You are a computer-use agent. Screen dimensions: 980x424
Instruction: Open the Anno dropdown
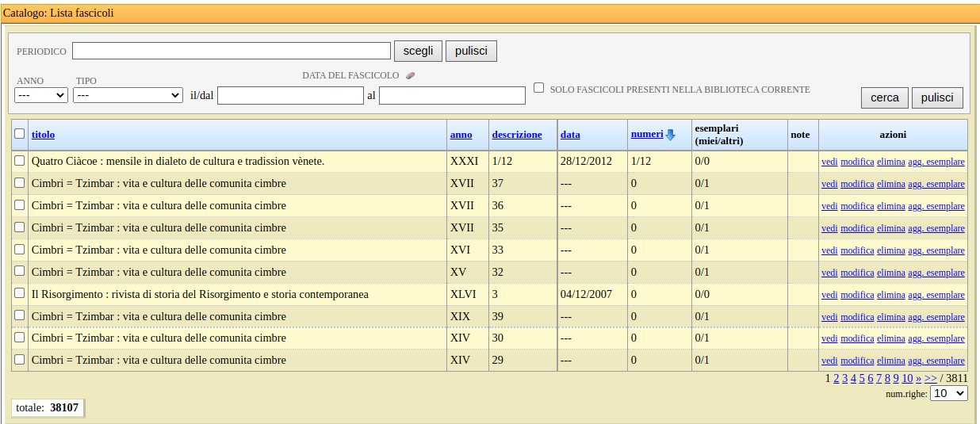coord(41,95)
